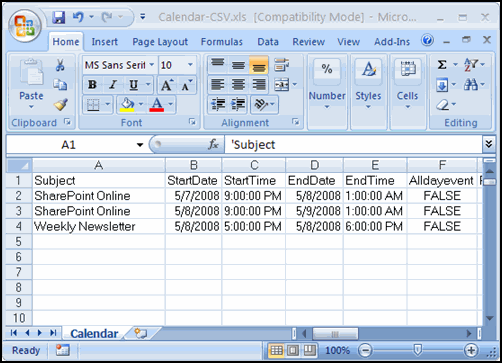Undo the last action
Viewport: 502px width, 363px height.
tap(78, 17)
